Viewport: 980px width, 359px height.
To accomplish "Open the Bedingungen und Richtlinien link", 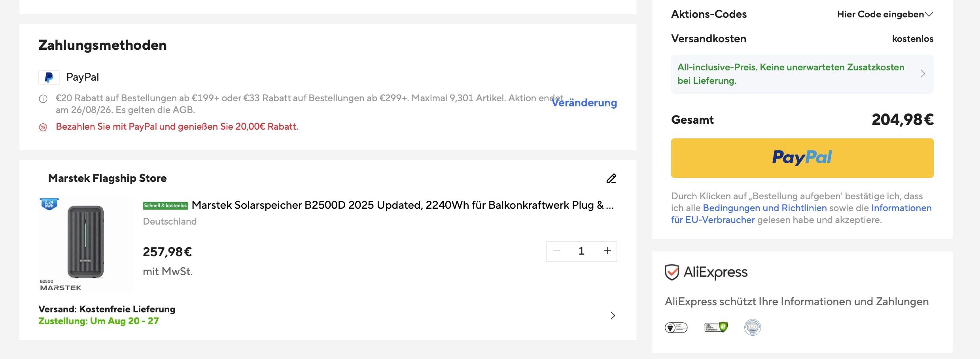I will coord(765,208).
